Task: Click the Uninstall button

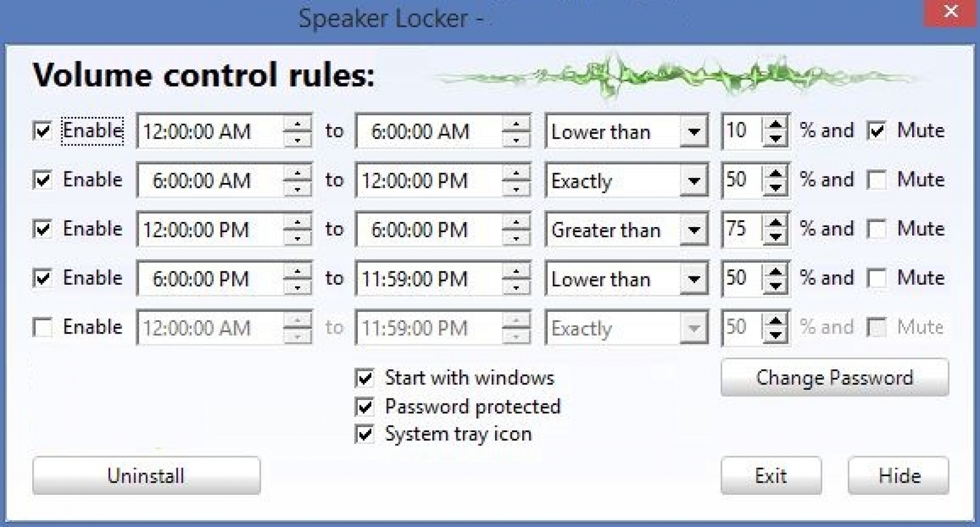Action: [x=146, y=475]
